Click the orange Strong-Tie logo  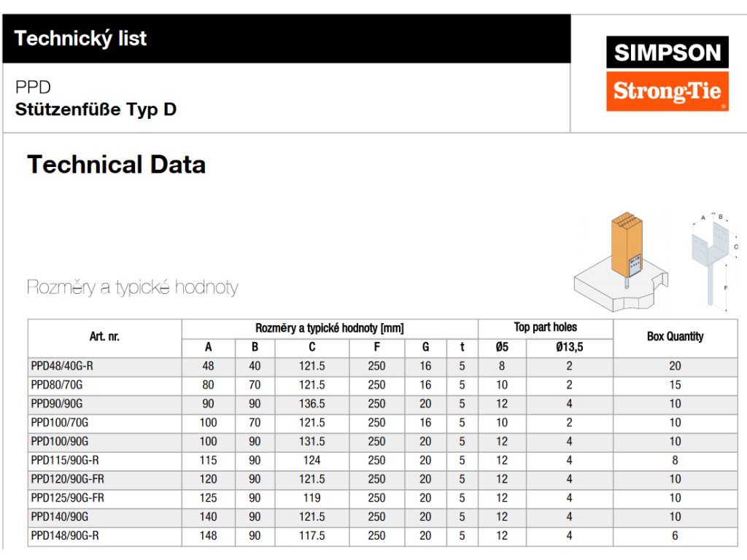click(667, 91)
